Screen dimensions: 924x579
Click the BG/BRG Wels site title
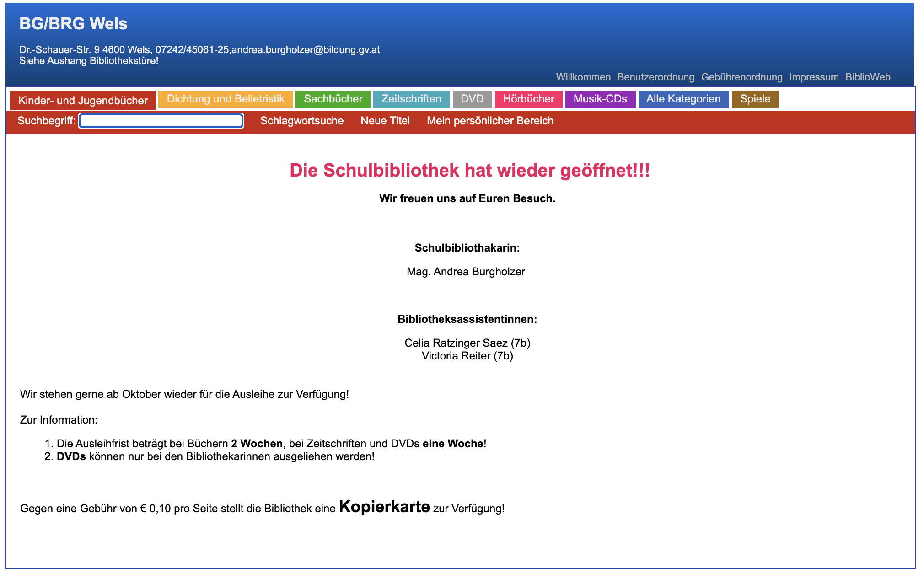[x=73, y=23]
